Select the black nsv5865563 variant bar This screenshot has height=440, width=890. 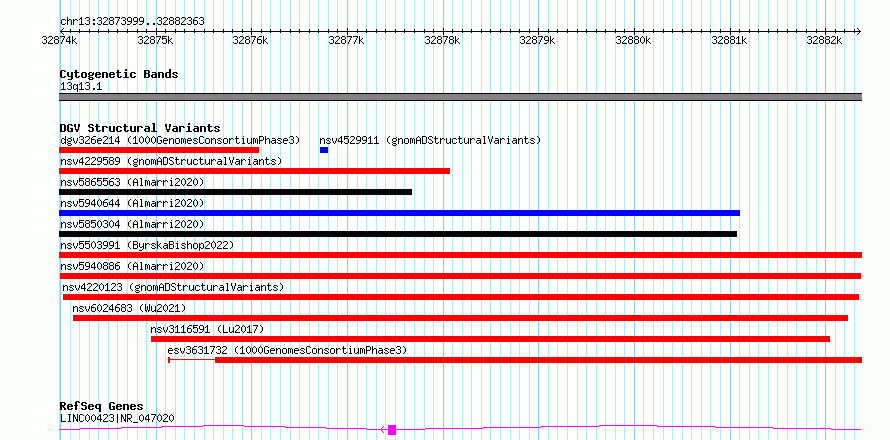point(236,192)
